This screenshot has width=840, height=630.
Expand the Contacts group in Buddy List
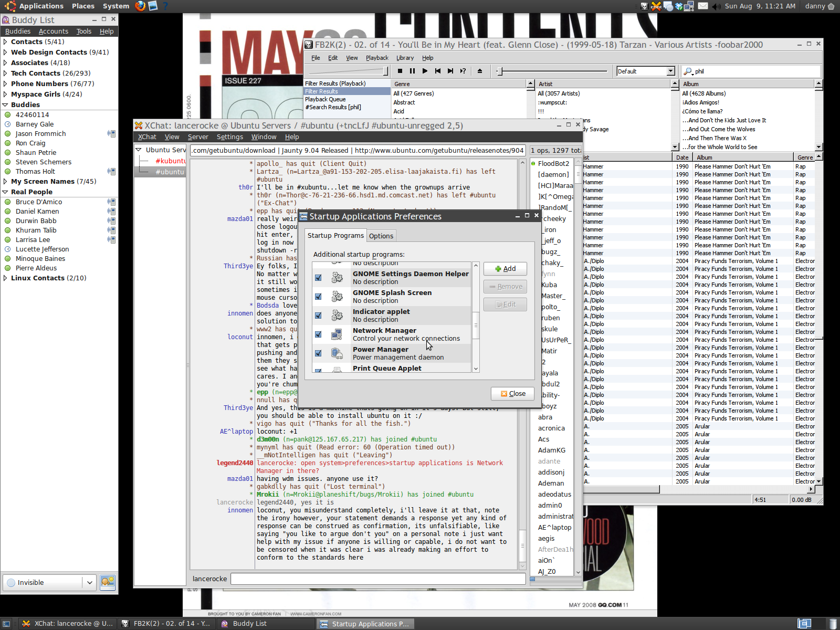tap(5, 41)
